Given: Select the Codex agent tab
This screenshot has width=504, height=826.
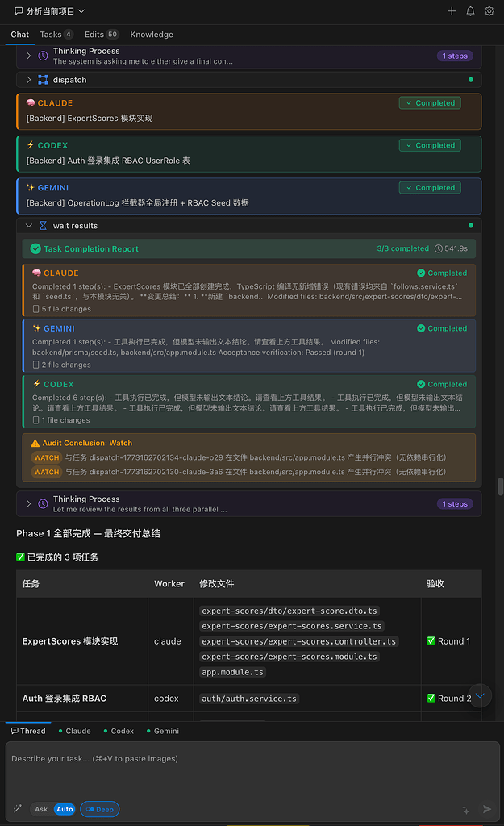Looking at the screenshot, I should 119,731.
